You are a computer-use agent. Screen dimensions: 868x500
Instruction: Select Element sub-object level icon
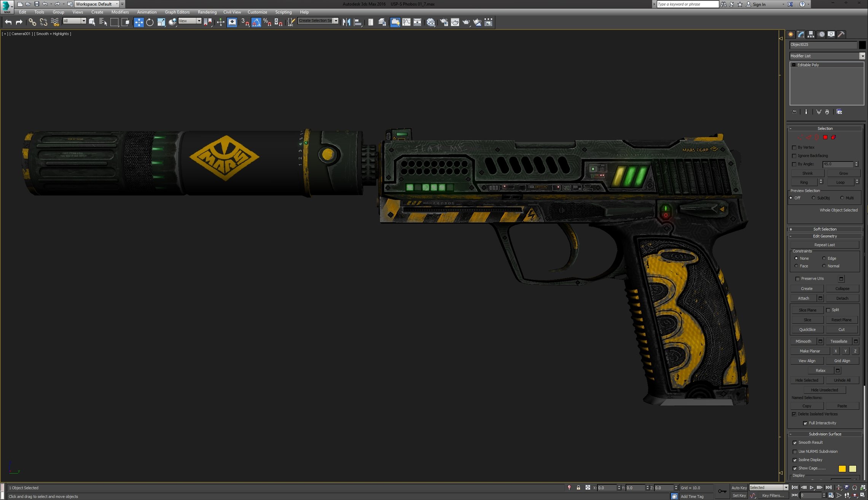833,137
